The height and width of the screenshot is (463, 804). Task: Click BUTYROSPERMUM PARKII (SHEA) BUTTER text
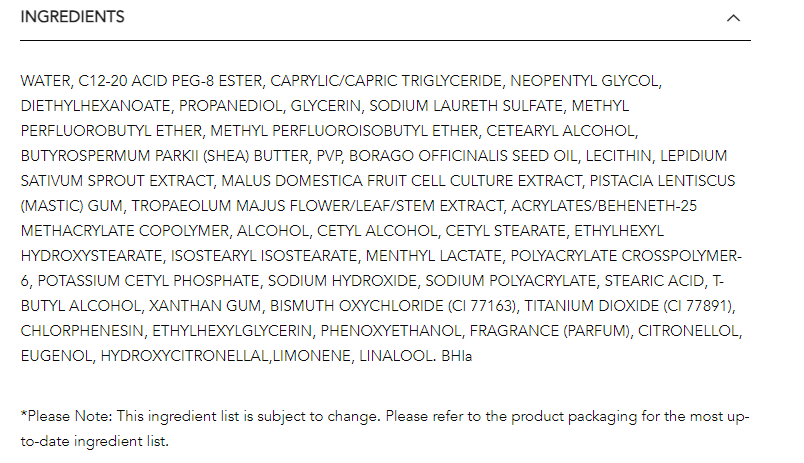(x=165, y=156)
